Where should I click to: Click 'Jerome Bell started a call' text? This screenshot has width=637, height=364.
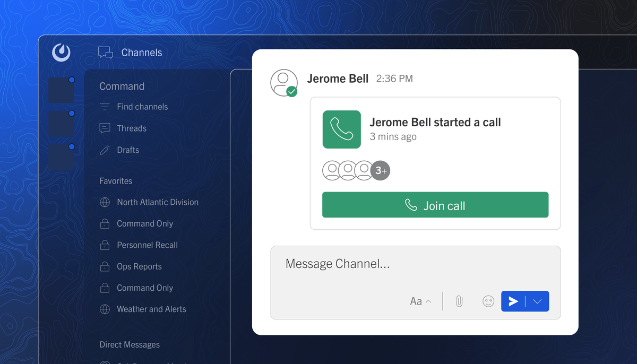(x=435, y=122)
